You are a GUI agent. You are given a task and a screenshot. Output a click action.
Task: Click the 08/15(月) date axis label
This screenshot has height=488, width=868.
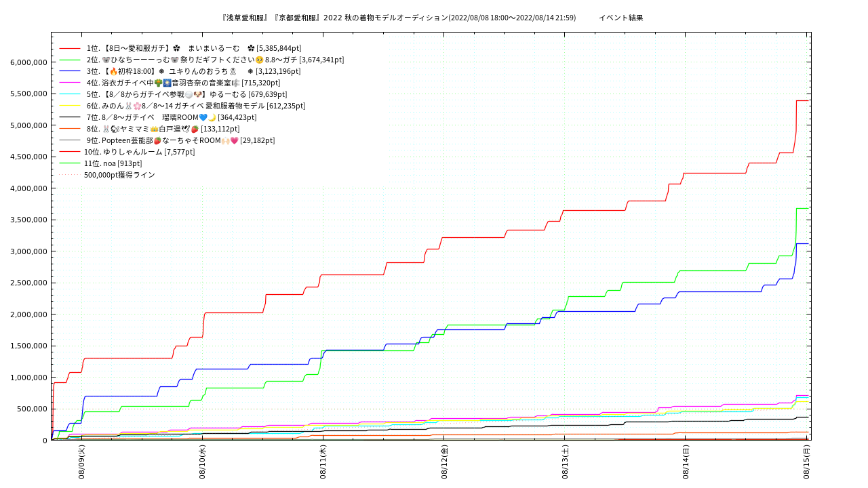(806, 461)
